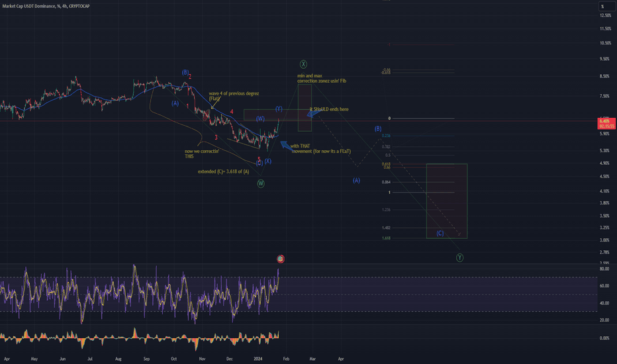
Task: Select red wave number 4 label
Action: click(232, 112)
